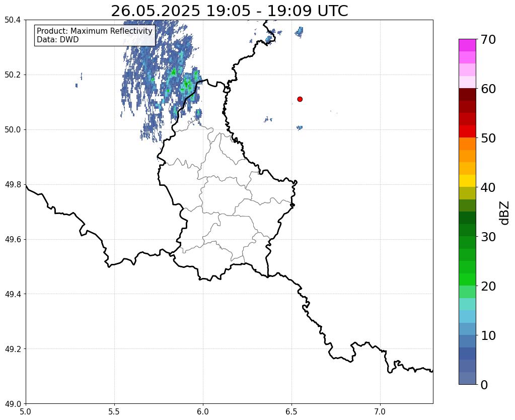Pick the magenta top colorbar segment
The image size is (515, 420).
point(467,45)
